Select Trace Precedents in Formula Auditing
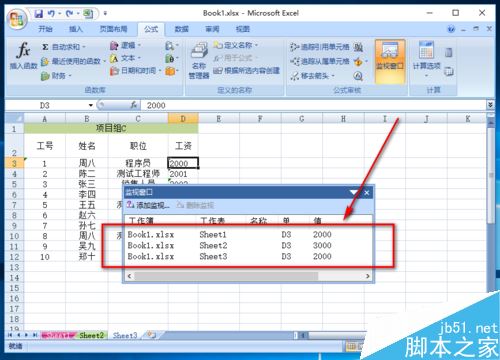 pos(320,47)
